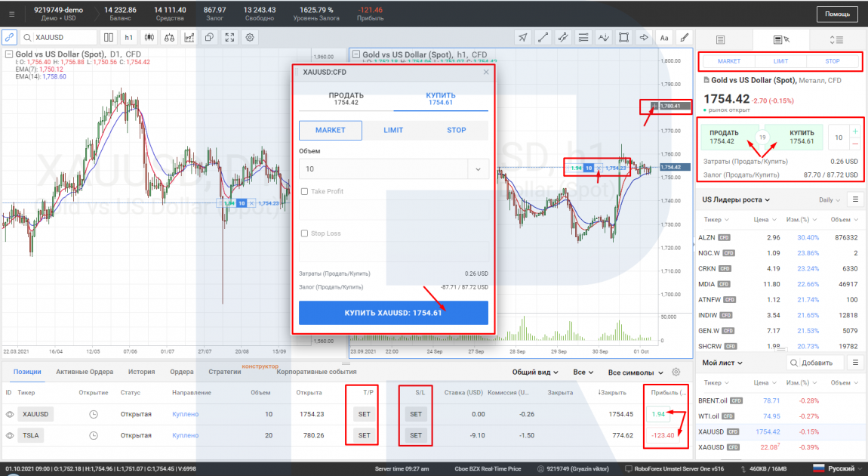Open positions table settings gear
868x476 pixels.
pyautogui.click(x=676, y=372)
